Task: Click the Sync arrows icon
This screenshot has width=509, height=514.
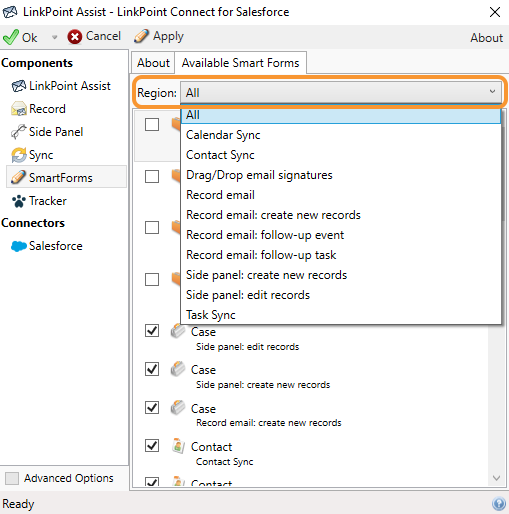Action: pos(19,155)
